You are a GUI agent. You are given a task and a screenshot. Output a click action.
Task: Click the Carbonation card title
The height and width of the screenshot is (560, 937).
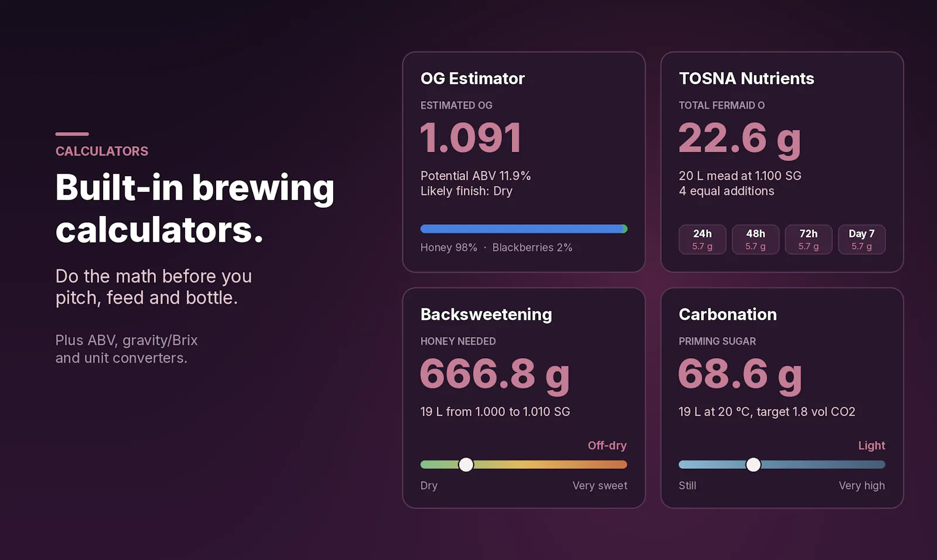point(727,314)
